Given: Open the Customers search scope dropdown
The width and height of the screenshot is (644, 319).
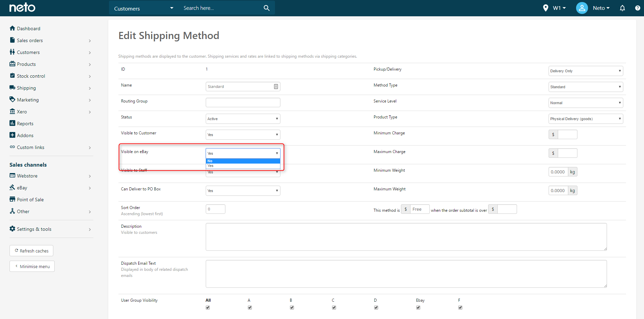Looking at the screenshot, I should pyautogui.click(x=144, y=8).
